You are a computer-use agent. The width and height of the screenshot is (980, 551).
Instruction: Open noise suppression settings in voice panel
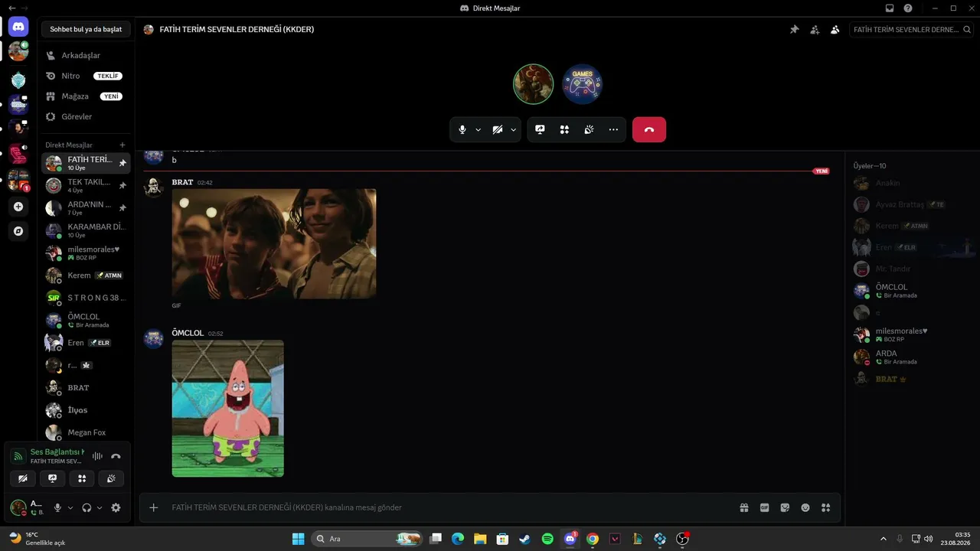(97, 456)
